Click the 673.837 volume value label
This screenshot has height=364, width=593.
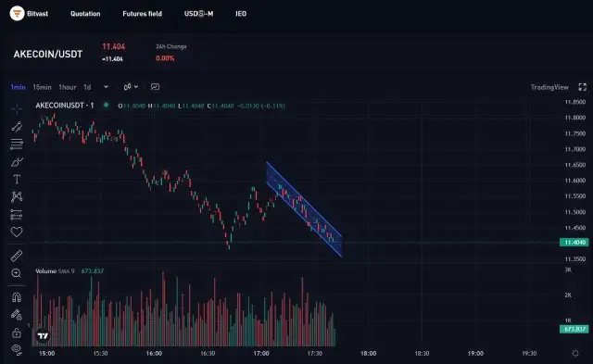click(x=574, y=329)
